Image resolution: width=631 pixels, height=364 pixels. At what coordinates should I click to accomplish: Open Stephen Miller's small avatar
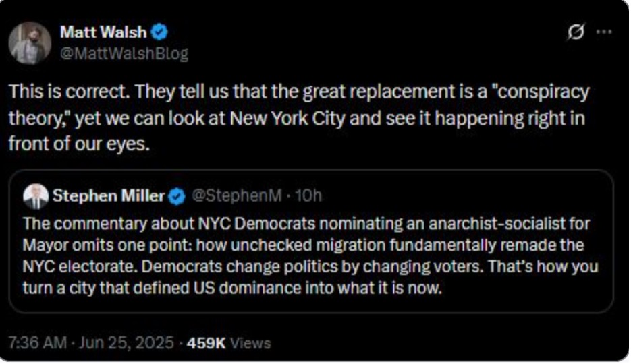click(36, 196)
